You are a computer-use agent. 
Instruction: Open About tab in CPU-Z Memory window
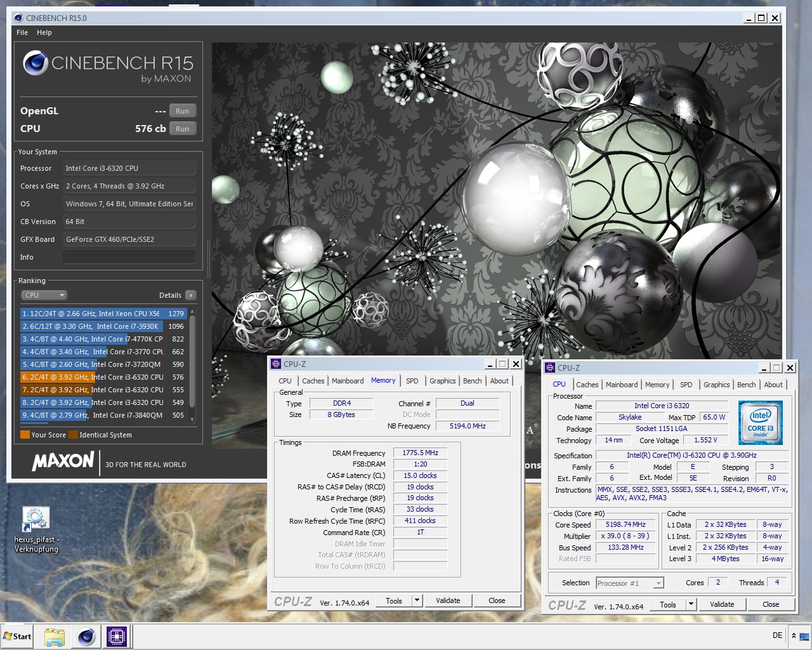(x=499, y=381)
